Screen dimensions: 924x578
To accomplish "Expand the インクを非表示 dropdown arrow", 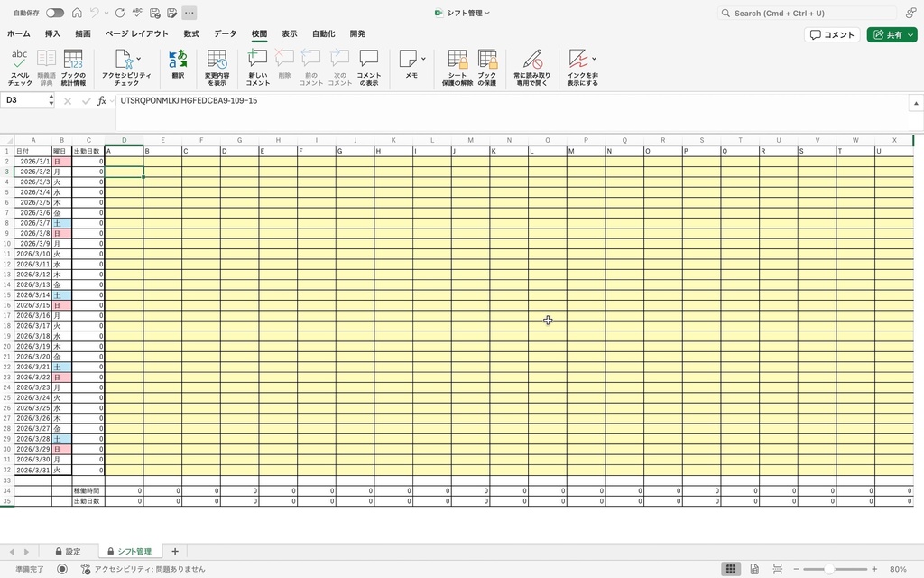I will click(x=594, y=59).
